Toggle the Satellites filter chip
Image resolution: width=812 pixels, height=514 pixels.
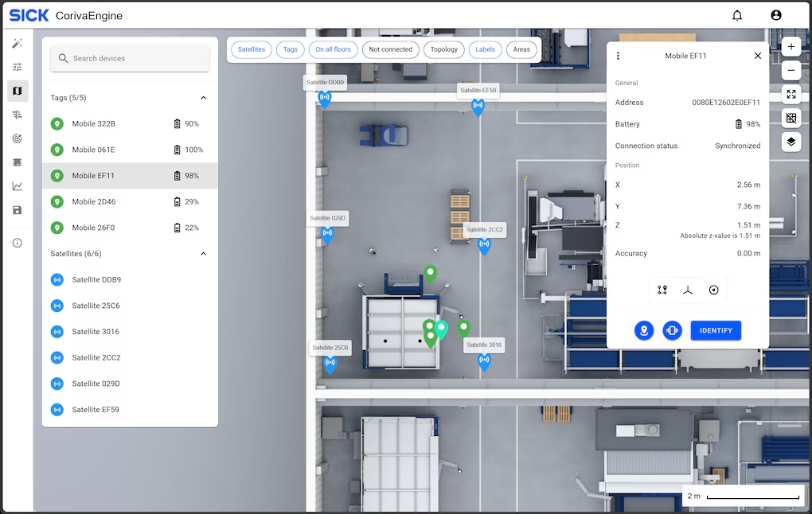251,49
